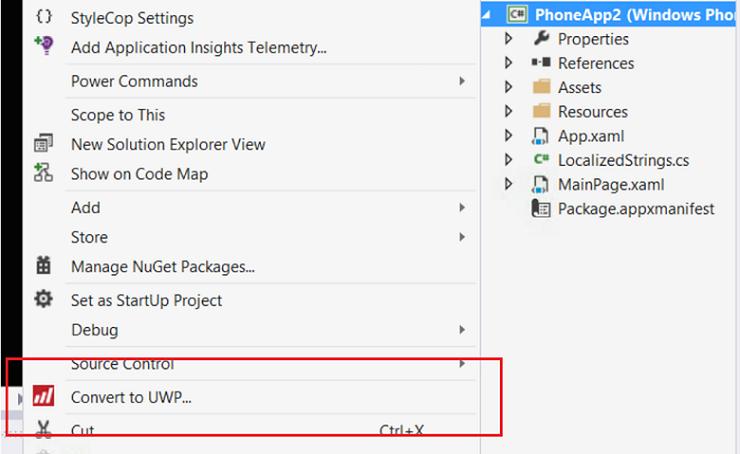Open the Add submenu
This screenshot has height=454, width=740.
click(x=86, y=207)
